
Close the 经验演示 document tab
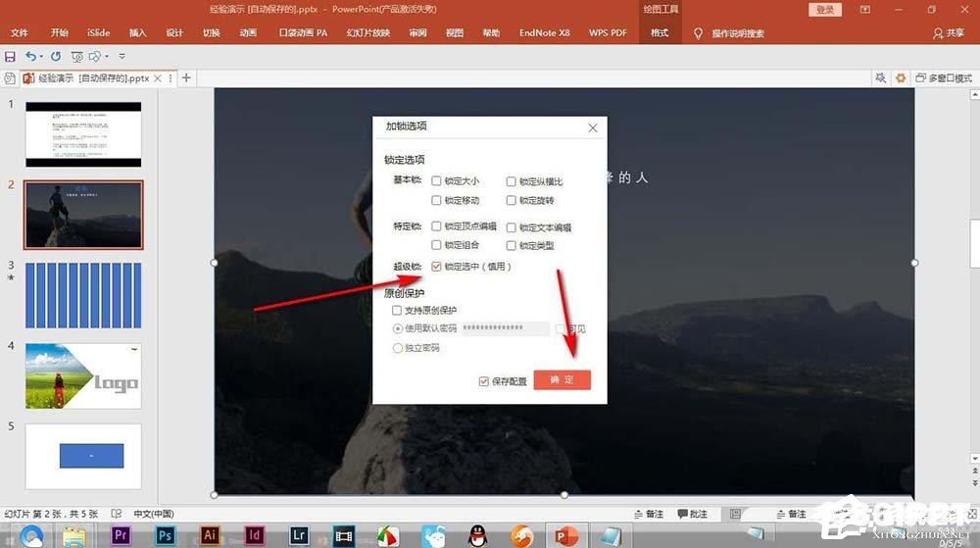(158, 78)
